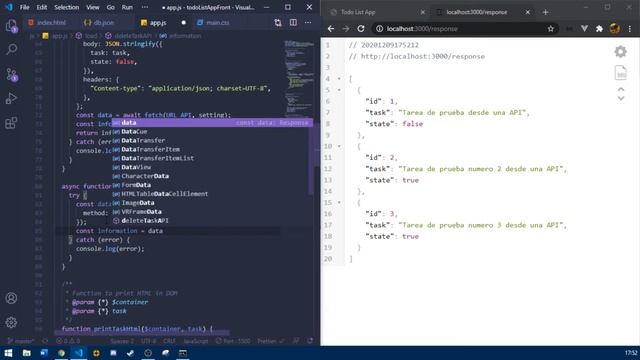Split the VS Code editor to the right
The height and width of the screenshot is (360, 640).
click(x=293, y=23)
